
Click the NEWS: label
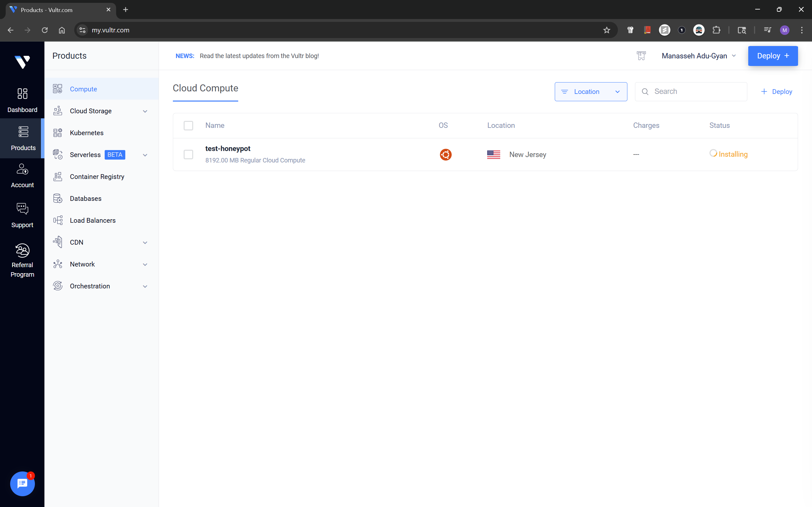[185, 56]
